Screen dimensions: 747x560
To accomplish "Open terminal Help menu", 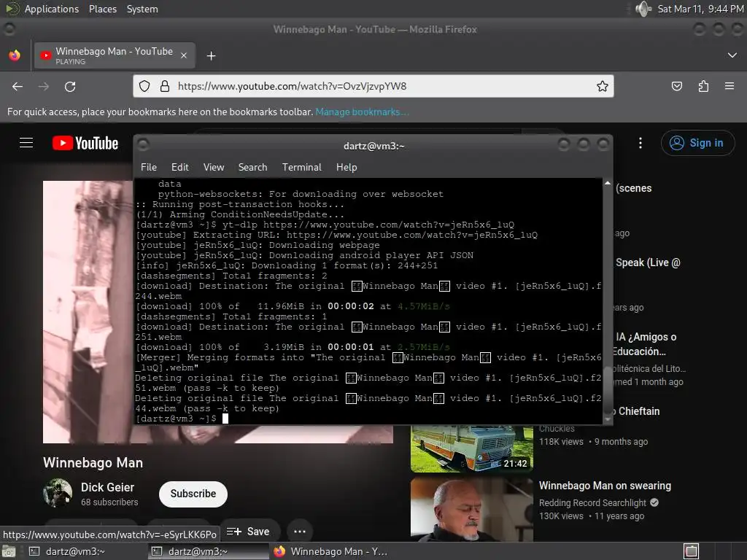I will click(347, 167).
